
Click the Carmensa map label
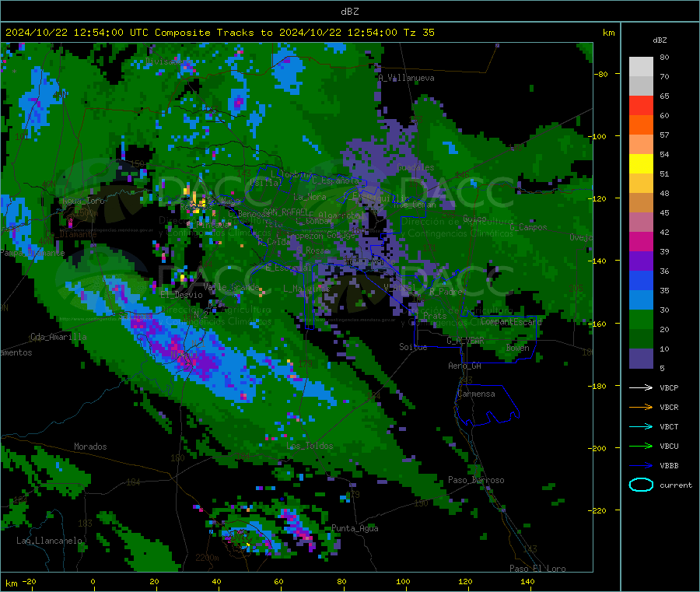pyautogui.click(x=476, y=394)
